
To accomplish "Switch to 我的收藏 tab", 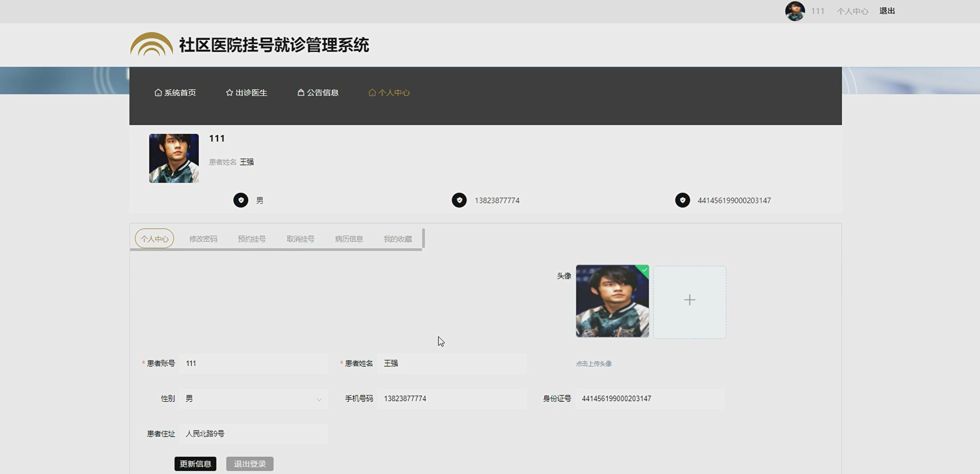I will click(x=398, y=239).
